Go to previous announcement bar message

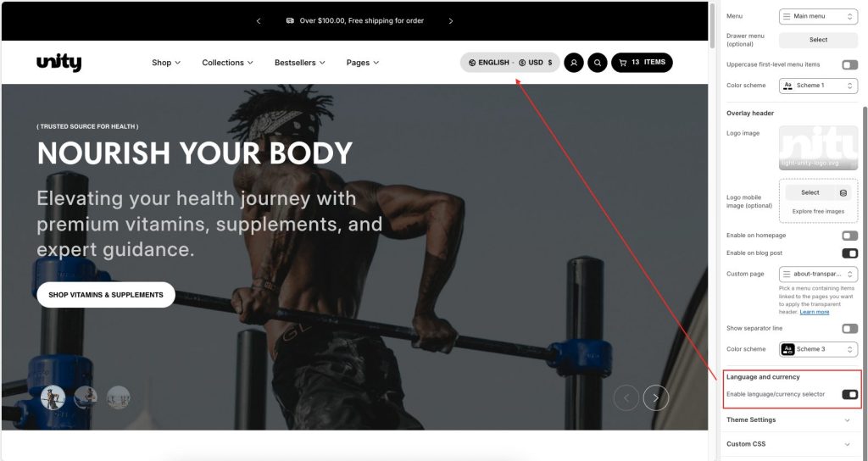tap(259, 21)
